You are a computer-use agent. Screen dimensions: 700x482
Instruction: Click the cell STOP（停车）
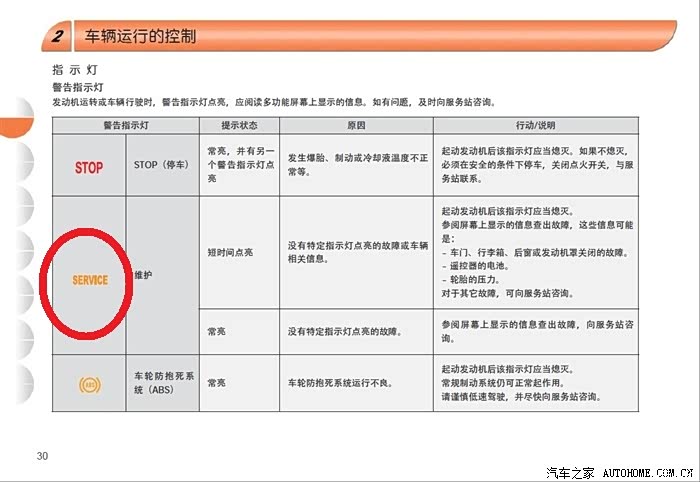click(161, 165)
